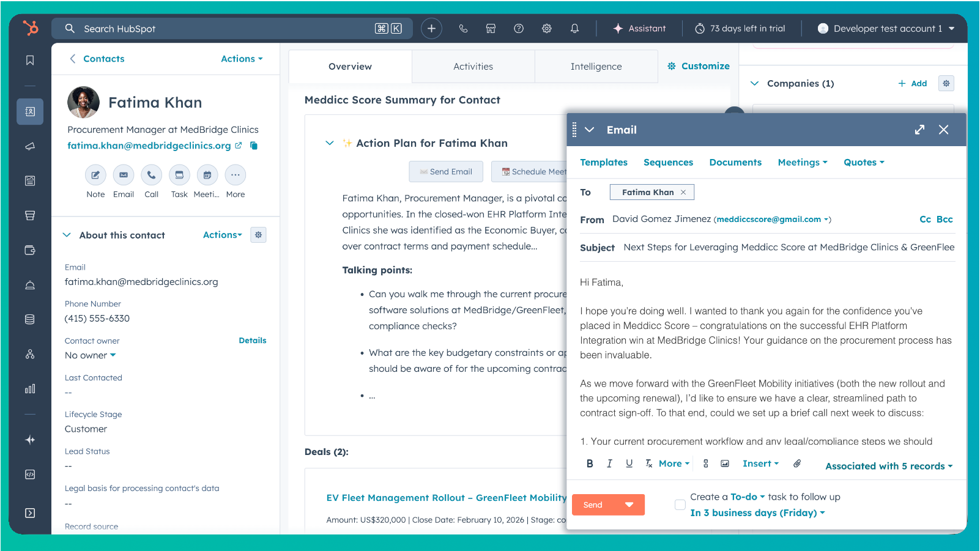The width and height of the screenshot is (980, 551).
Task: Click the Templates link in email
Action: point(603,162)
